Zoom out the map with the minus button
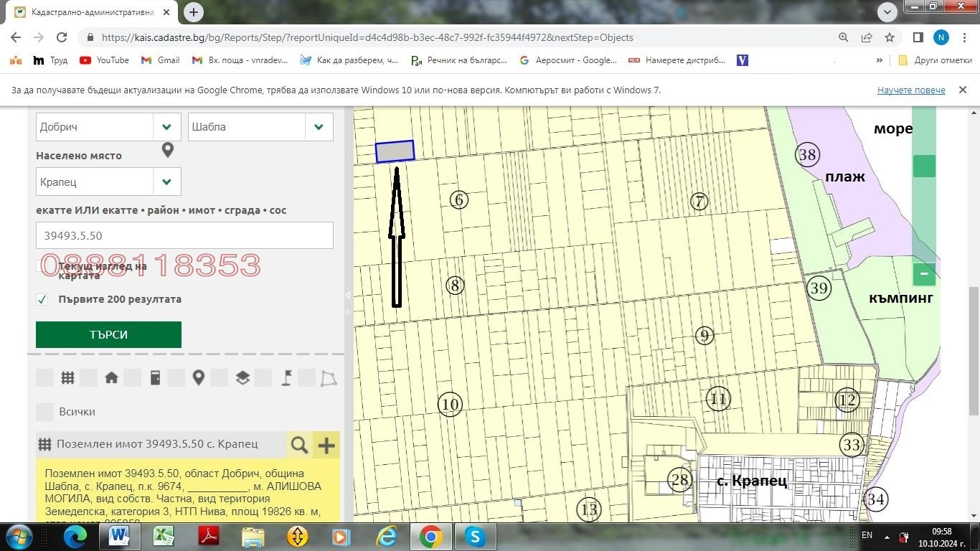 (x=924, y=274)
